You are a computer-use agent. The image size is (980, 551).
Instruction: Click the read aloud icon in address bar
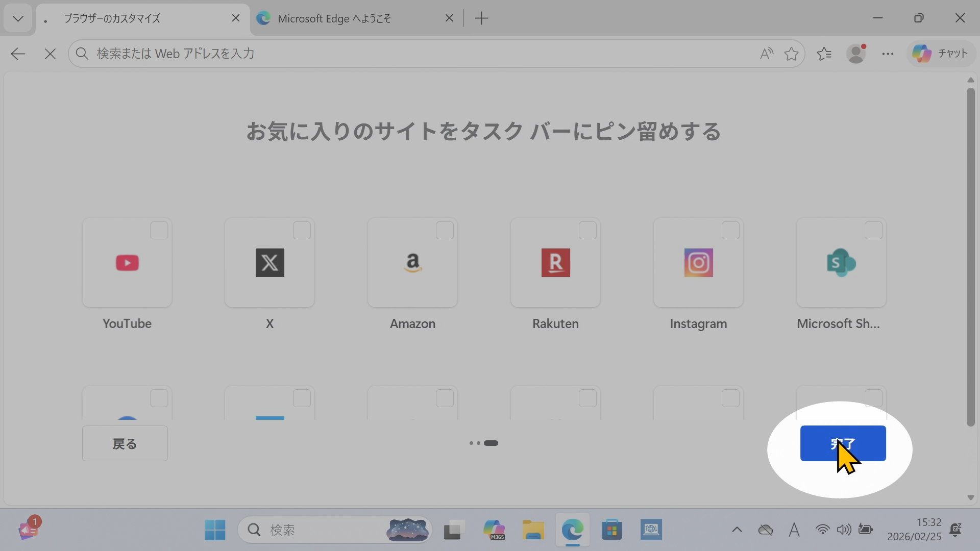(x=766, y=54)
